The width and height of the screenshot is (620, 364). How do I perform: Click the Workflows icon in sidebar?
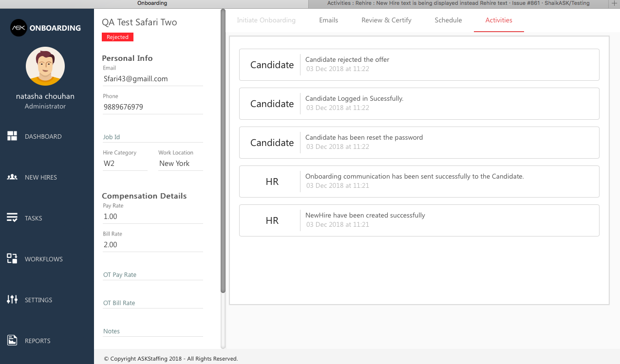[12, 259]
